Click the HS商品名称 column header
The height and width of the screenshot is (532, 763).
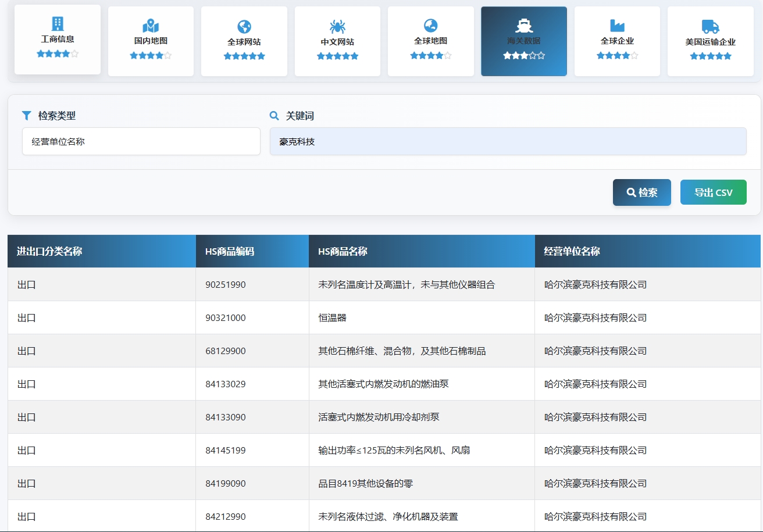click(422, 251)
